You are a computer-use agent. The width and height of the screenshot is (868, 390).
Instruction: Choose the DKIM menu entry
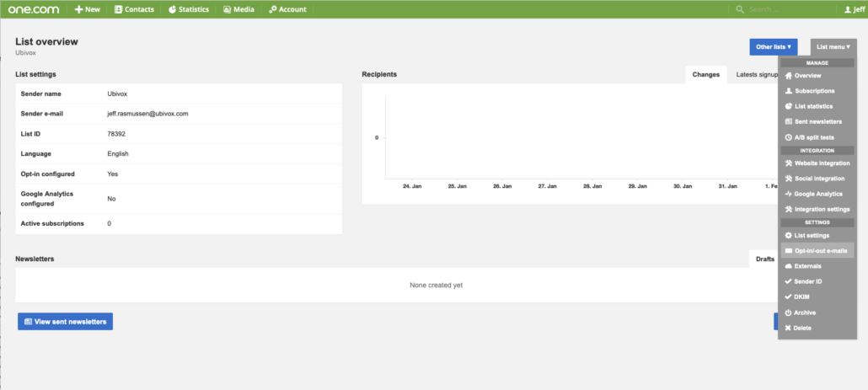coord(817,297)
